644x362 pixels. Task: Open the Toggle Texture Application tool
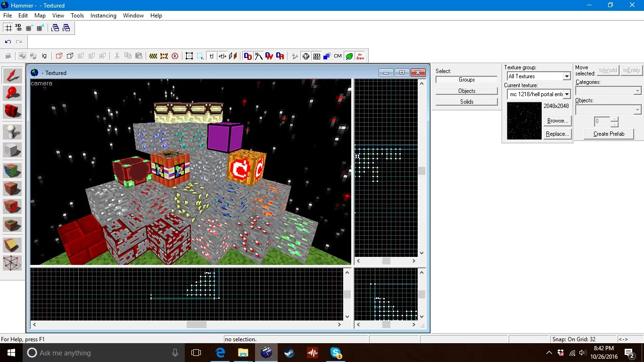point(12,171)
